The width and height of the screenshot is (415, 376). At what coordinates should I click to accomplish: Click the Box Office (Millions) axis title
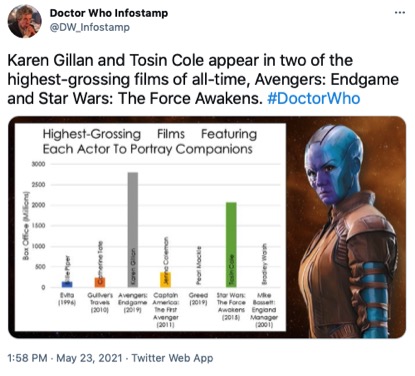click(x=26, y=225)
